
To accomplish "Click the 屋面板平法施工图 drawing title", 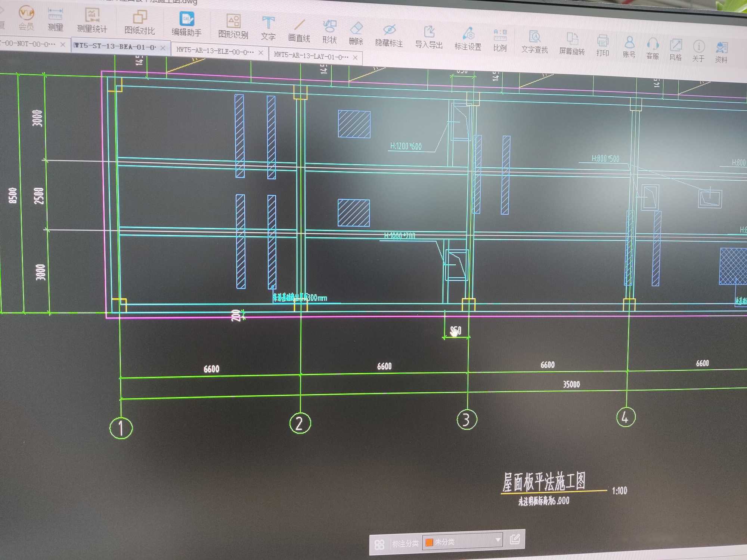I will point(544,482).
